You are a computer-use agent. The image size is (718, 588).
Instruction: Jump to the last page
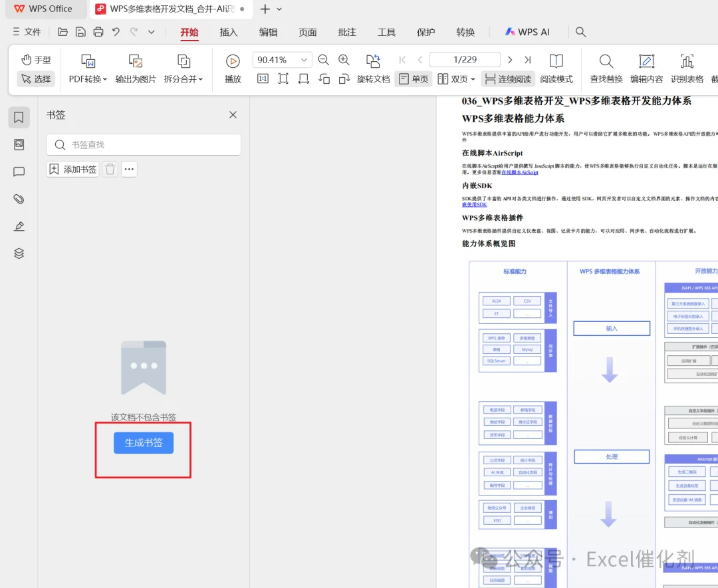pos(527,60)
